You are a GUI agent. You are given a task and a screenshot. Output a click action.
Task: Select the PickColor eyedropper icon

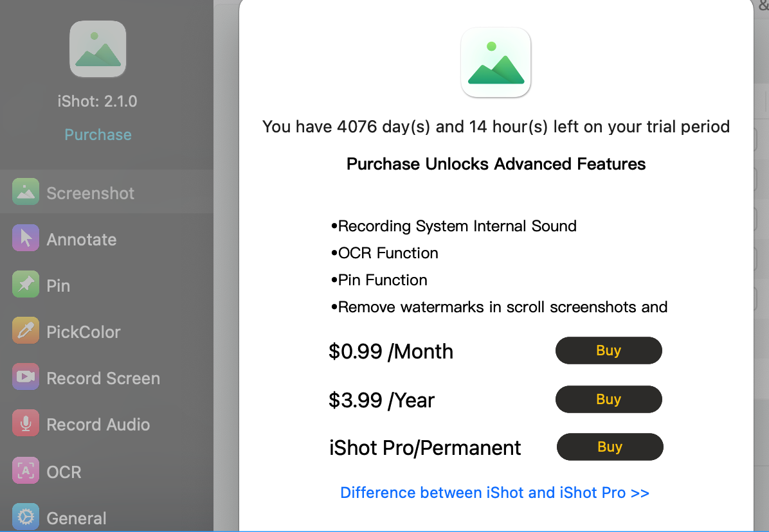[26, 331]
